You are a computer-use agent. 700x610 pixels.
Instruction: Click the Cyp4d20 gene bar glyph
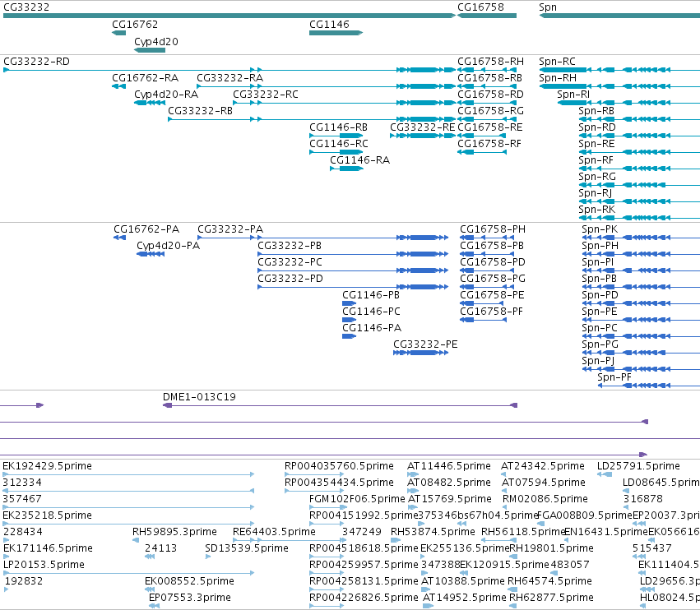coord(150,50)
